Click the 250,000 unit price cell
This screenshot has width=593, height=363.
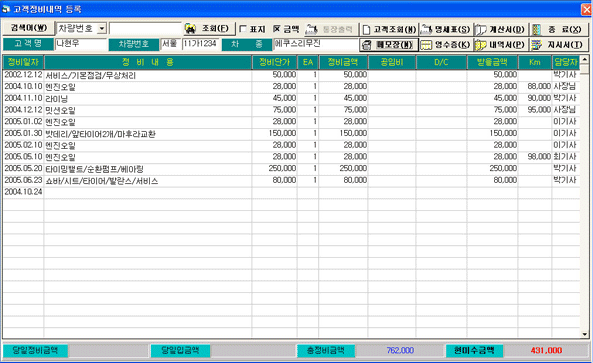[x=275, y=169]
